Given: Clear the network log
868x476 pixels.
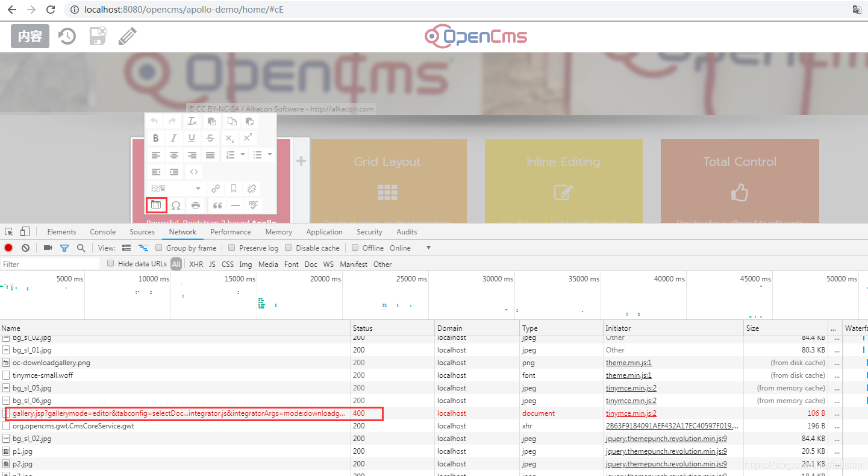Looking at the screenshot, I should click(25, 248).
